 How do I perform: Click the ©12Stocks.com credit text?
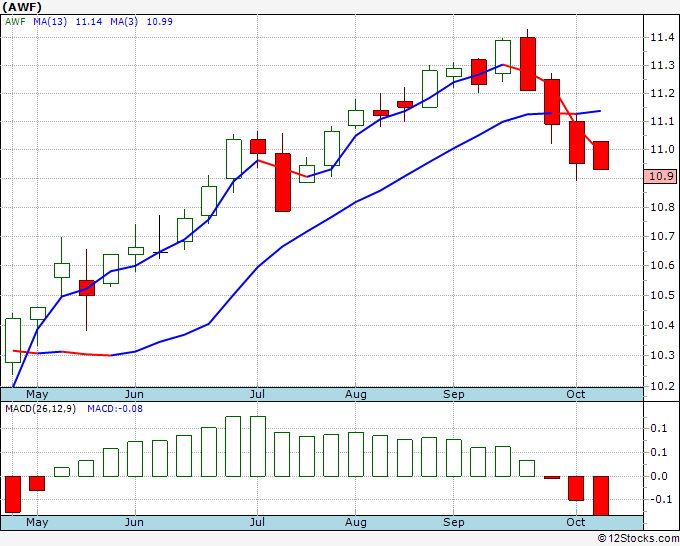point(638,538)
